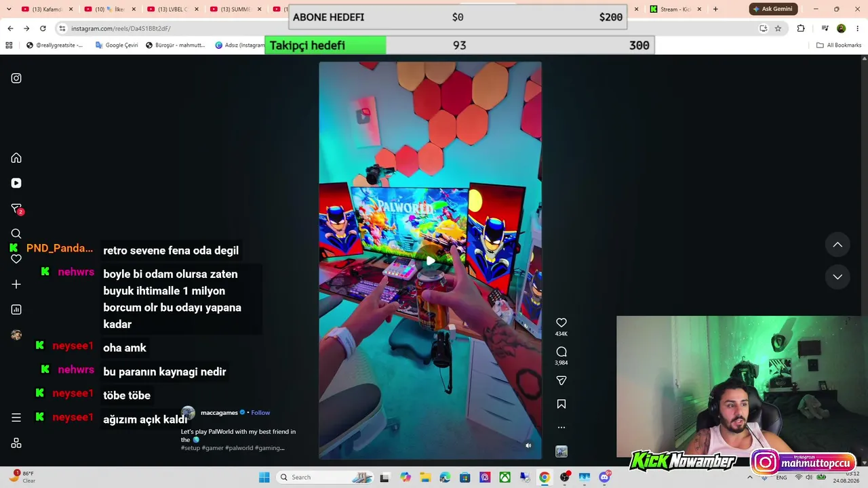
Task: Switch to the 'Stream - Kick' tab
Action: 675,9
